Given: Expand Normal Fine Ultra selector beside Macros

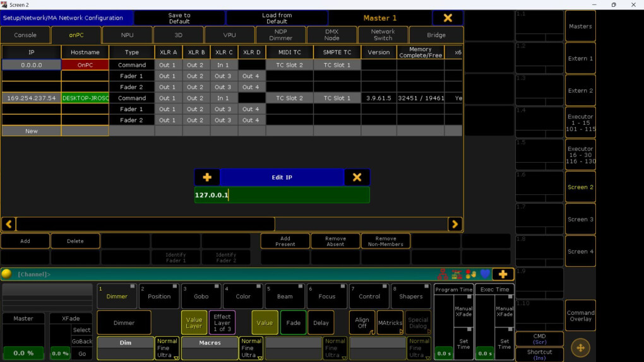Looking at the screenshot, I should point(251,348).
